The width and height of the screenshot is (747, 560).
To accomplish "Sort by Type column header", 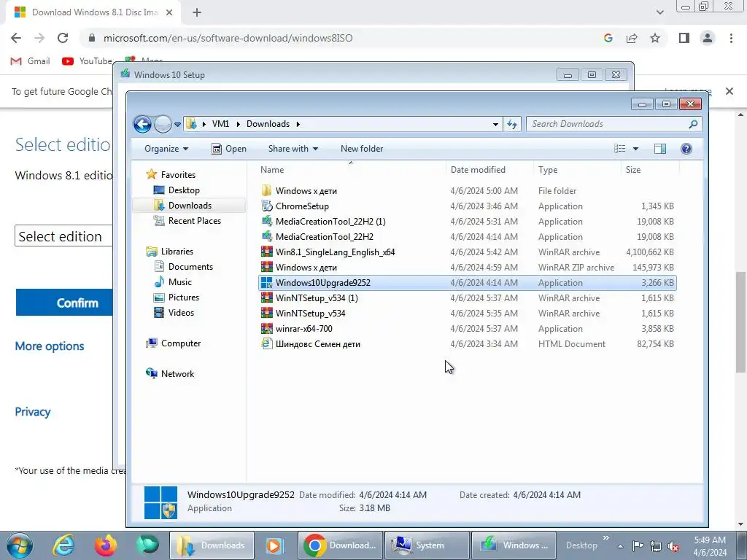I will 548,169.
